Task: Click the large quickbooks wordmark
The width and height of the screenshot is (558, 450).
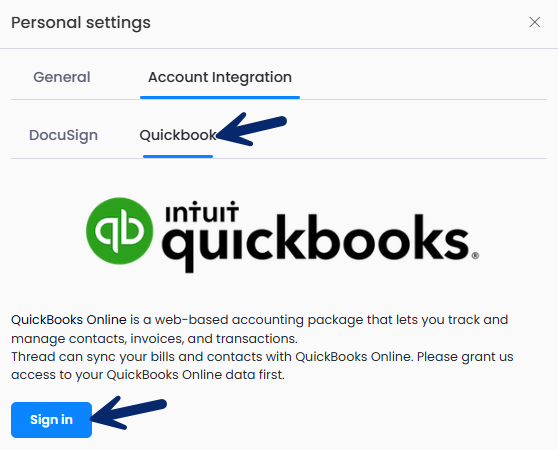Action: (315, 243)
